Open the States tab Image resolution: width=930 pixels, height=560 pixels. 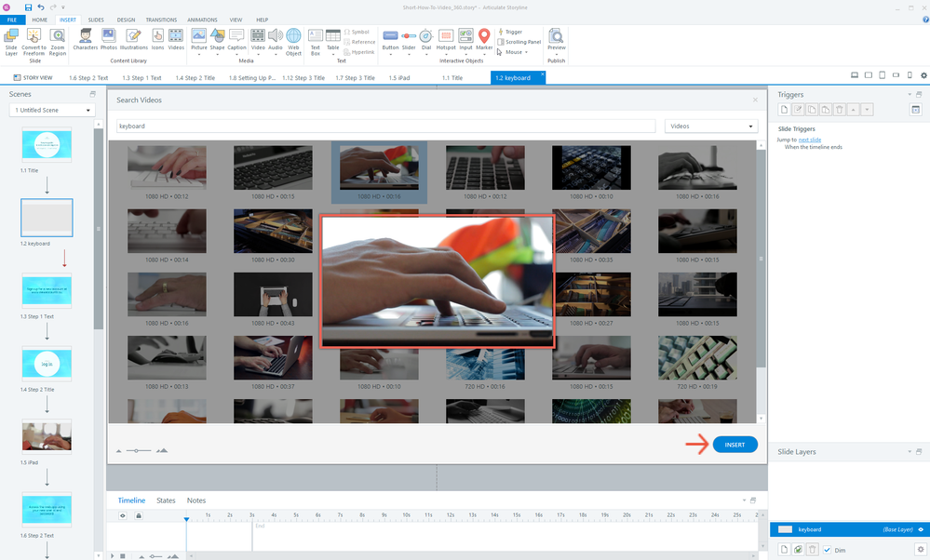click(166, 500)
